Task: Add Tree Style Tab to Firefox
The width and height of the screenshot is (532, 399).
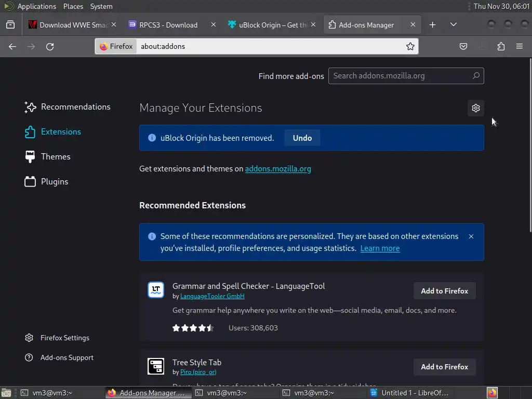Action: point(445,367)
